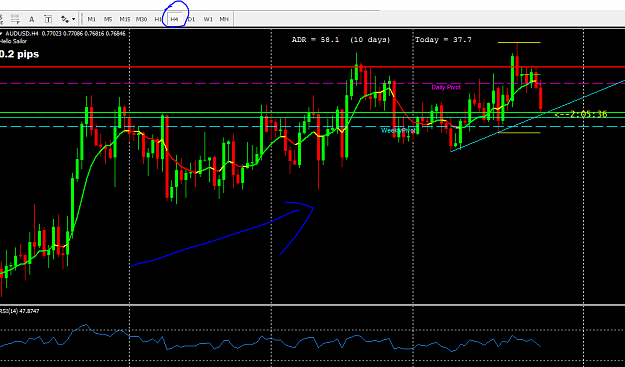The height and width of the screenshot is (367, 625).
Task: Click the ADR = 58.1 label
Action: (315, 40)
